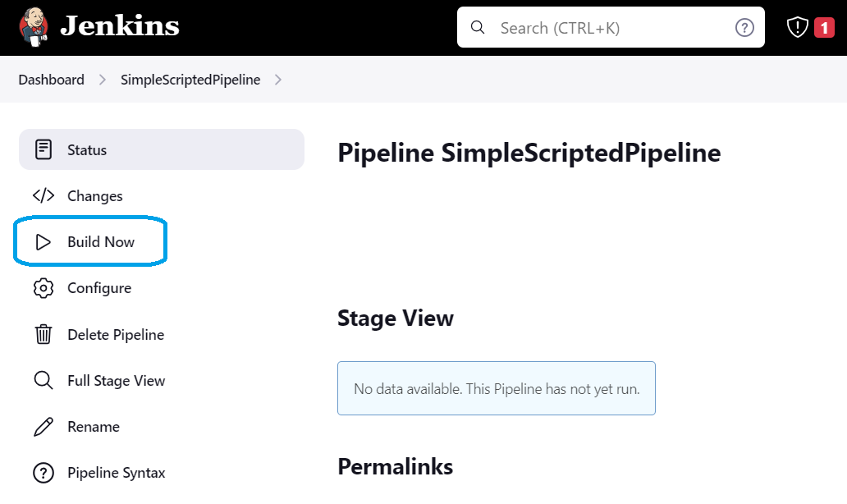Click the Full Stage View magnifier icon
847x504 pixels.
point(43,380)
